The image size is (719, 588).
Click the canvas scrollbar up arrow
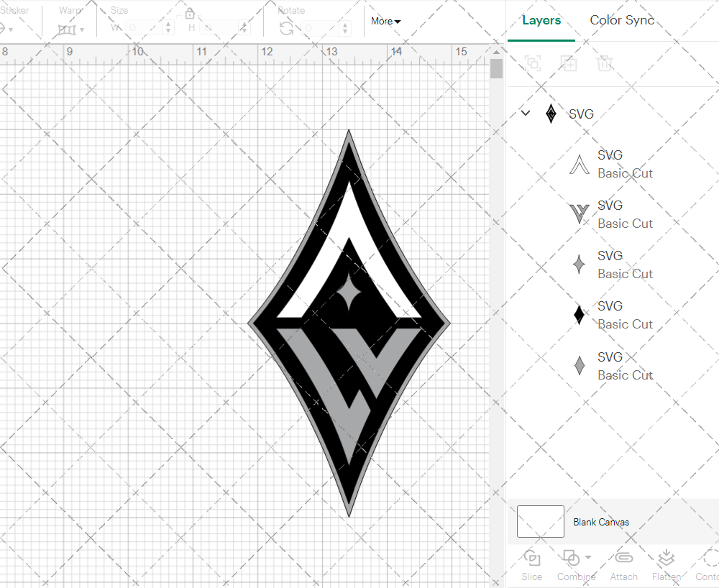point(496,52)
